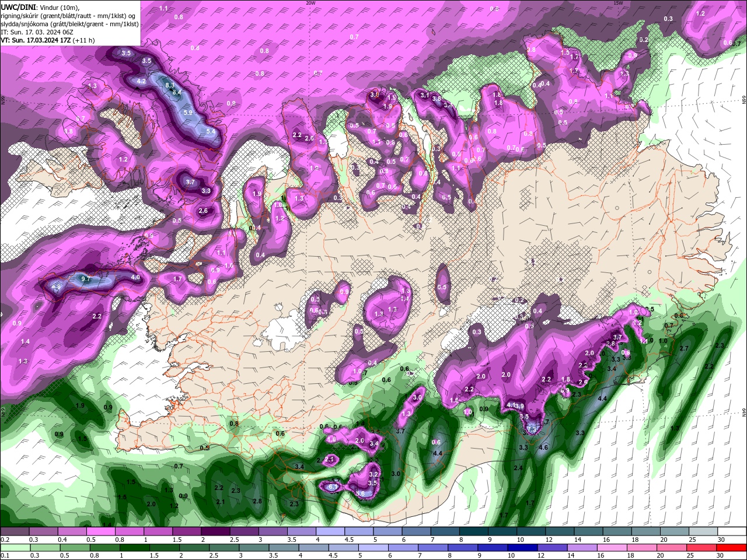Click the 4.0 value next to 9.7
The width and height of the screenshot is (747, 560).
[135, 278]
